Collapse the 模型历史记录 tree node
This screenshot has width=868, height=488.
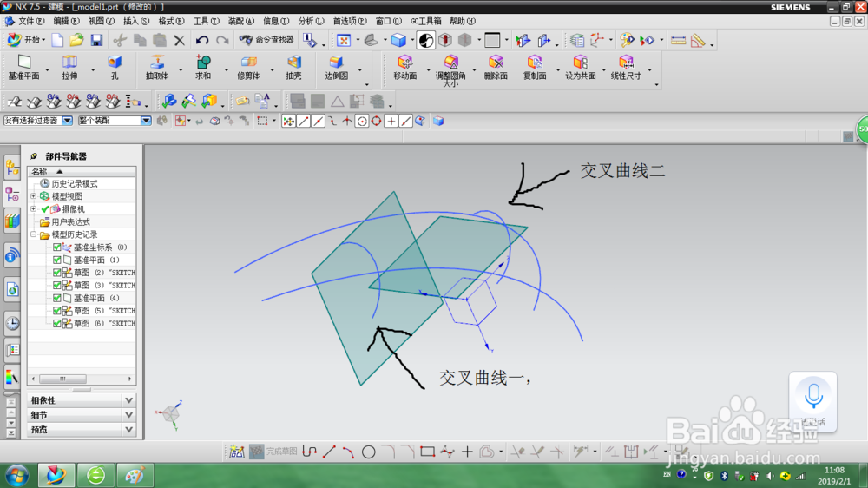pyautogui.click(x=33, y=234)
